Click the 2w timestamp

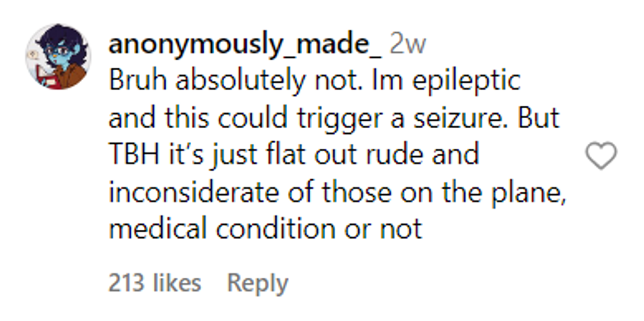pyautogui.click(x=407, y=45)
